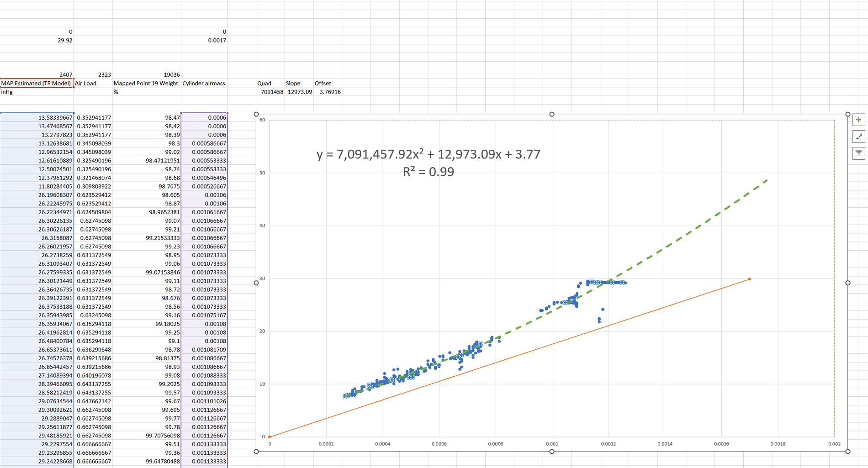
Task: Select the cell containing 7091458
Action: point(270,92)
